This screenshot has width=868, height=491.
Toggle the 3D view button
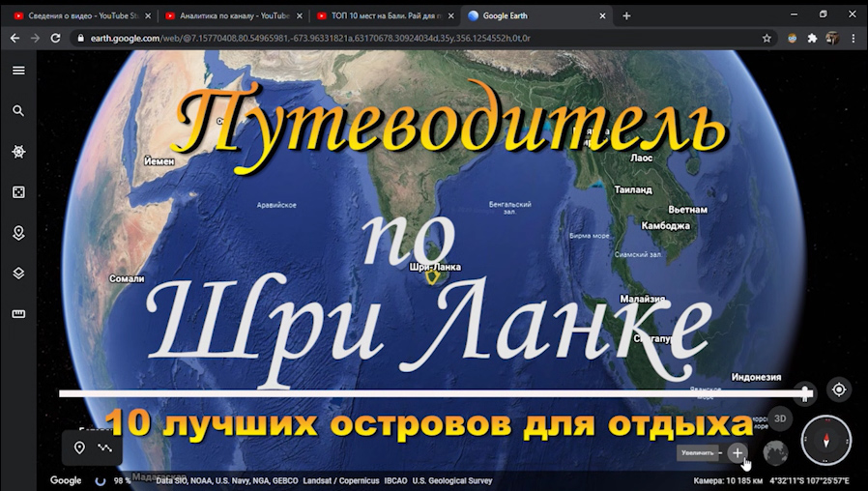tap(780, 419)
